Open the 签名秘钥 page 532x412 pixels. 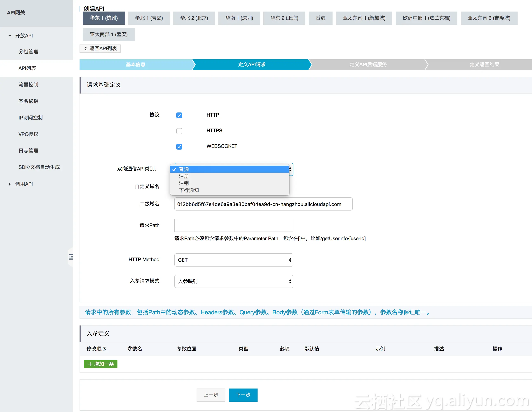[x=28, y=101]
